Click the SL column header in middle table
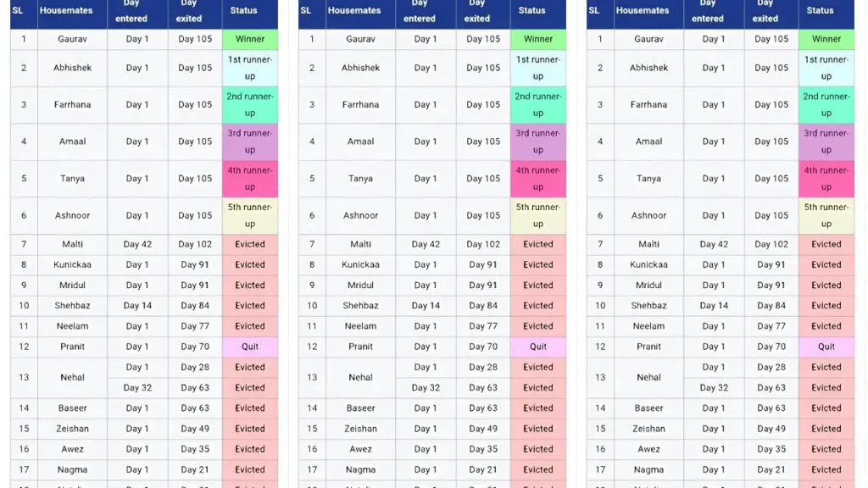868x488 pixels. [306, 10]
